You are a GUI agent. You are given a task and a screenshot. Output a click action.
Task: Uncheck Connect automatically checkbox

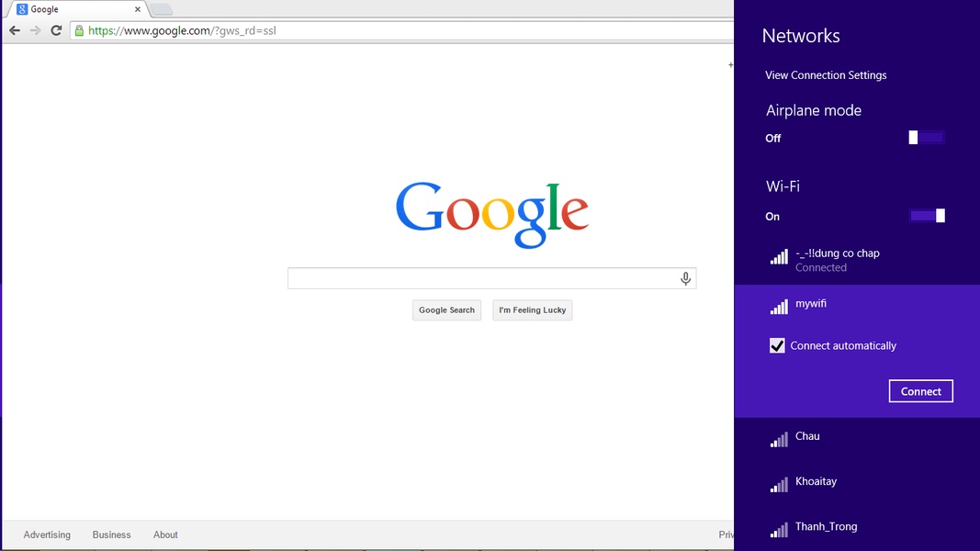777,345
